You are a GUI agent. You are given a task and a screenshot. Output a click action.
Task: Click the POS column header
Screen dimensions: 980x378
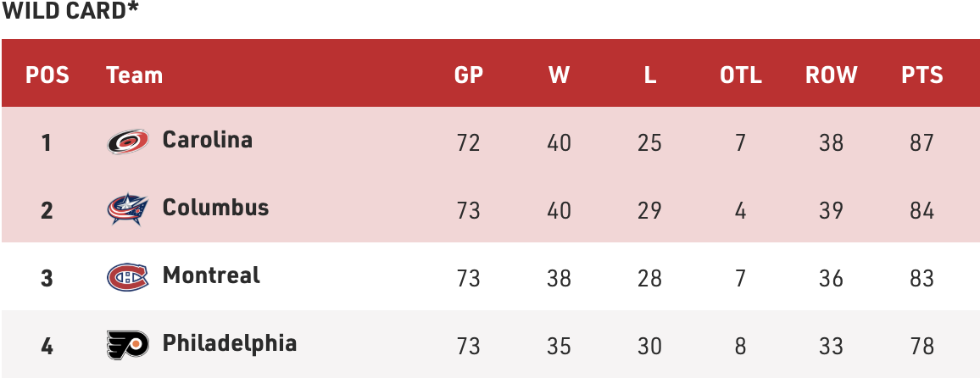coord(47,75)
